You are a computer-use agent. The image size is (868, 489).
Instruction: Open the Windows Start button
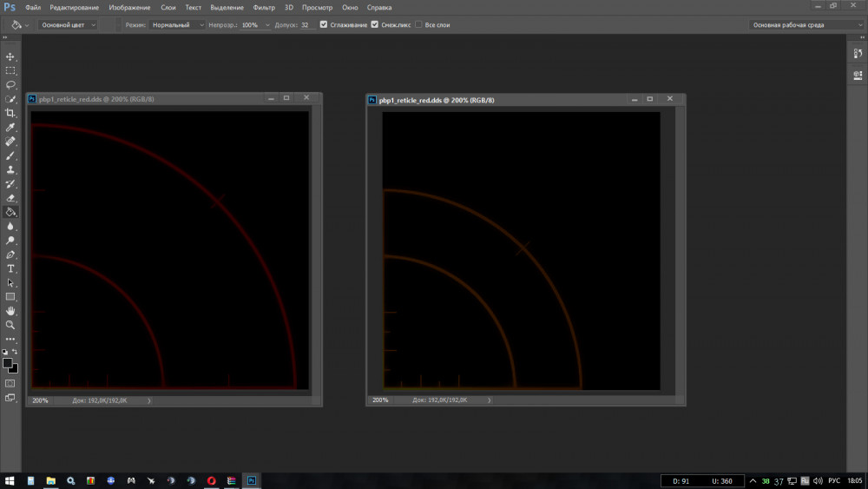pyautogui.click(x=10, y=480)
